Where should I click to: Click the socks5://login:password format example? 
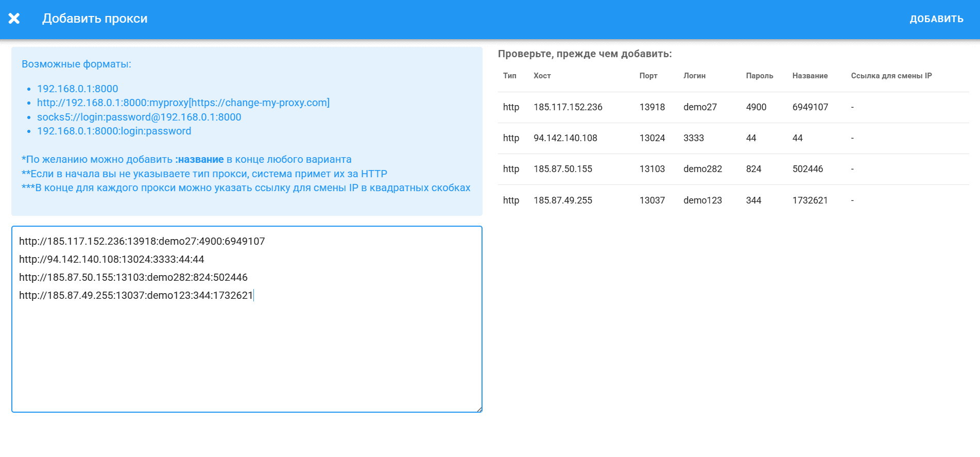(139, 117)
